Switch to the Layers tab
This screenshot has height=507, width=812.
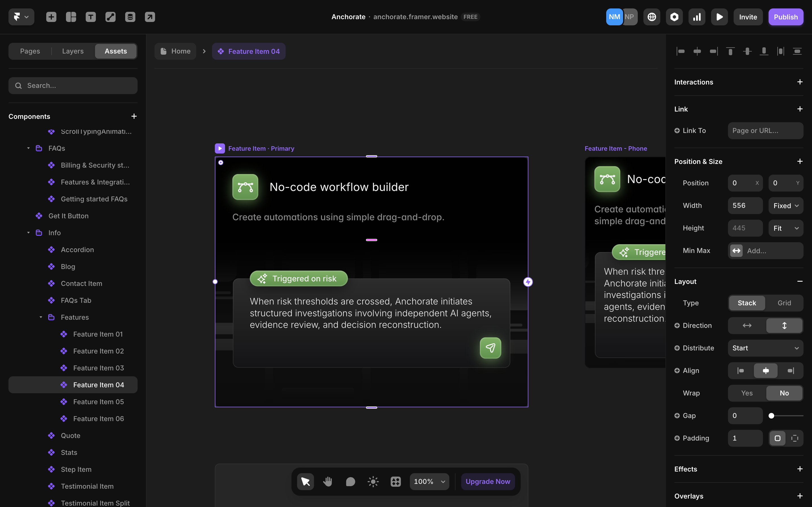coord(73,51)
